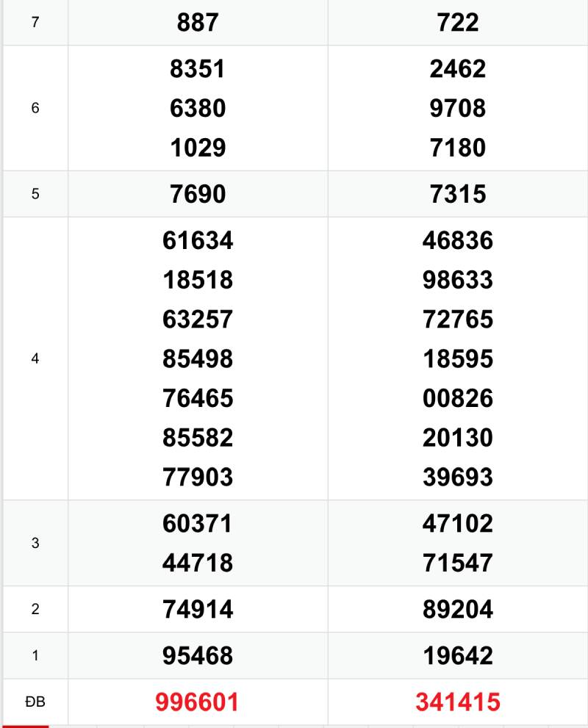Select sixth prize number 9708

click(x=457, y=109)
